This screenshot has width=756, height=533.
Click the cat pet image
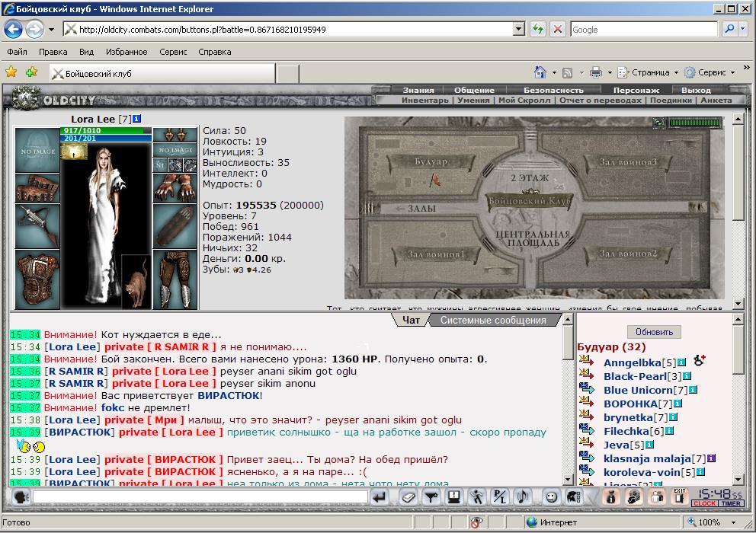[136, 282]
